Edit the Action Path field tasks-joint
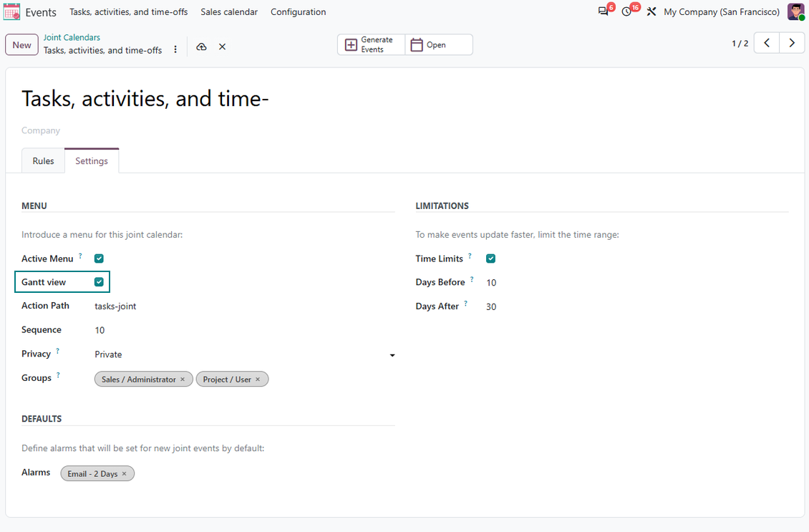Screen dimensions: 809x532 [245, 306]
